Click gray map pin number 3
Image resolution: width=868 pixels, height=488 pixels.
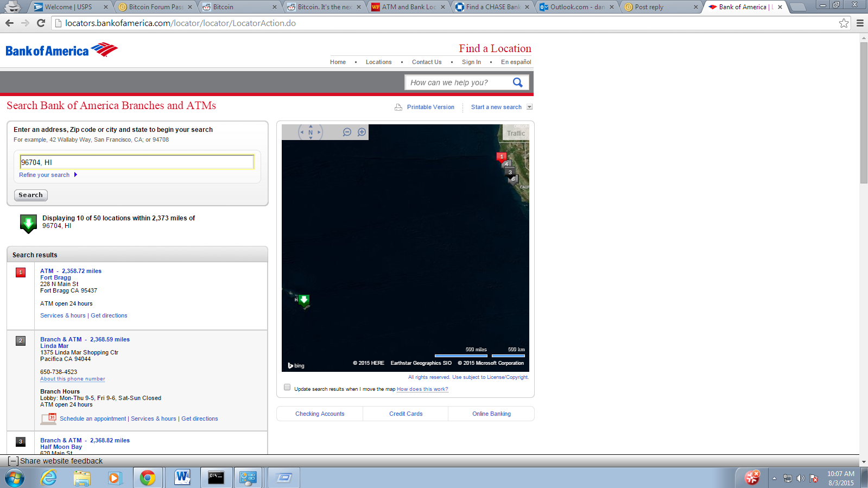tap(510, 172)
